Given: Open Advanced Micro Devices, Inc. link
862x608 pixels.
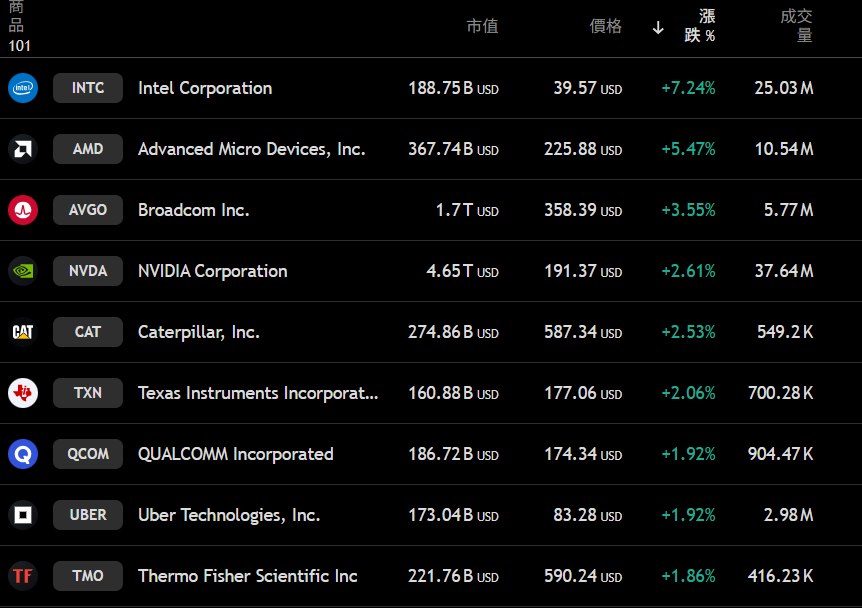Looking at the screenshot, I should pos(251,149).
